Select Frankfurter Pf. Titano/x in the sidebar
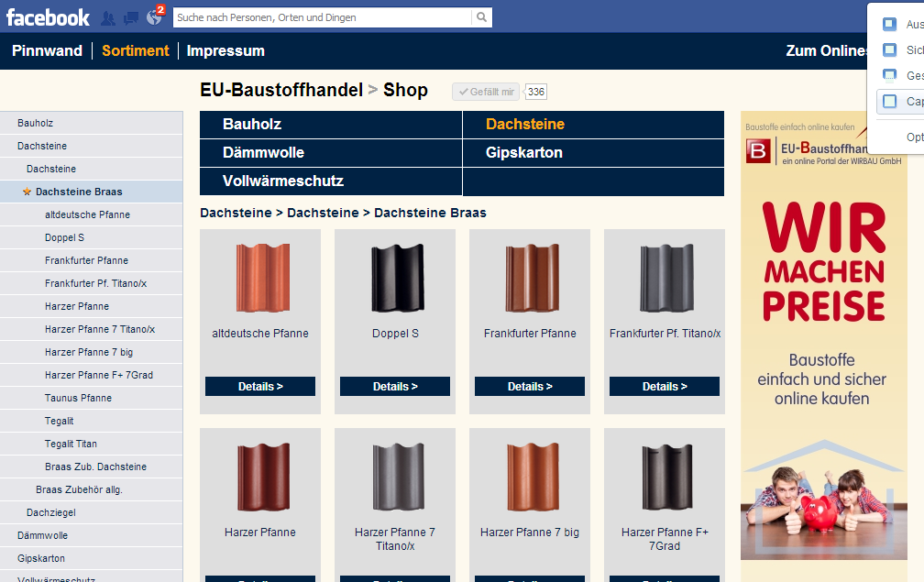924x582 pixels. (x=92, y=283)
